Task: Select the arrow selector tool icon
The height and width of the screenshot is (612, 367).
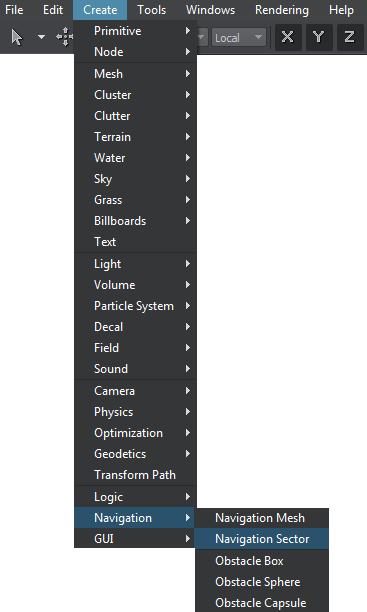Action: pyautogui.click(x=17, y=37)
